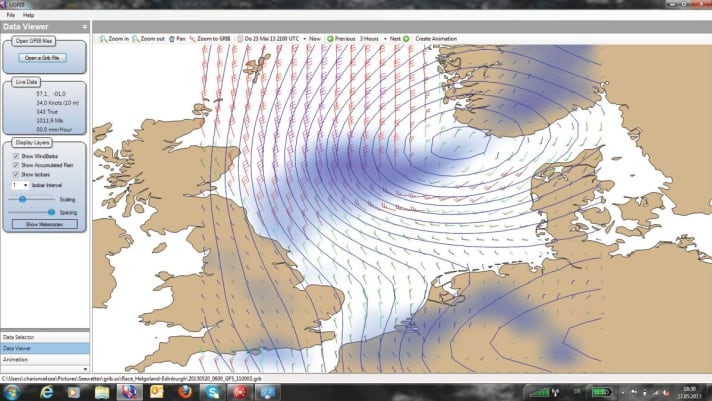Click the Open a Grib File button
The image size is (712, 401).
[x=43, y=58]
